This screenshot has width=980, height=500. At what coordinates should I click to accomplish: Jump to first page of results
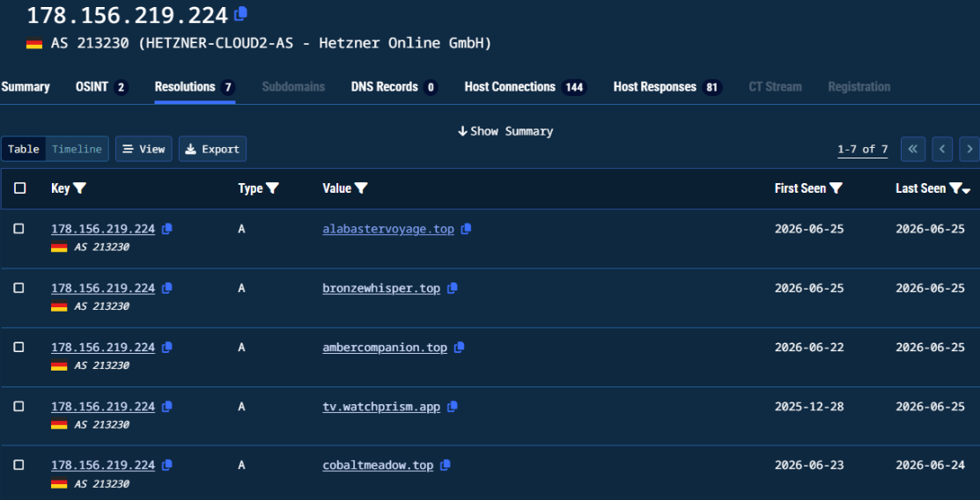coord(912,150)
